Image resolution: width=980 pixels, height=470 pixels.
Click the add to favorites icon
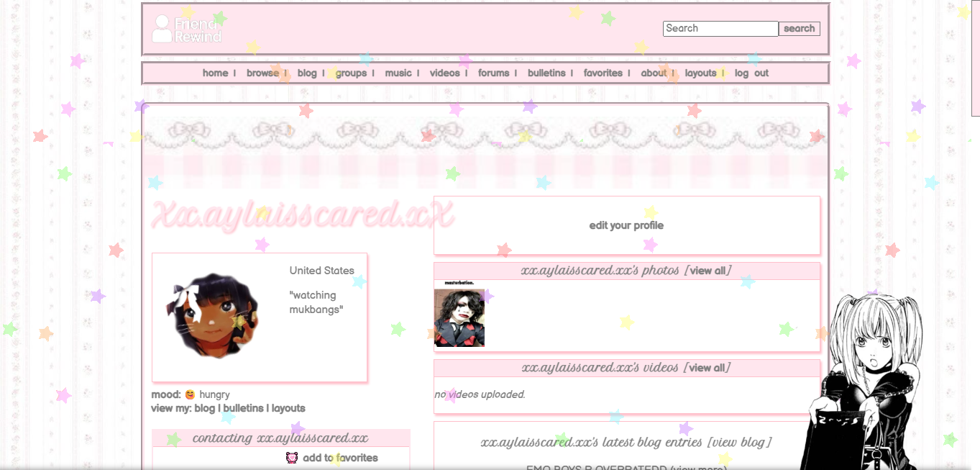[x=292, y=458]
